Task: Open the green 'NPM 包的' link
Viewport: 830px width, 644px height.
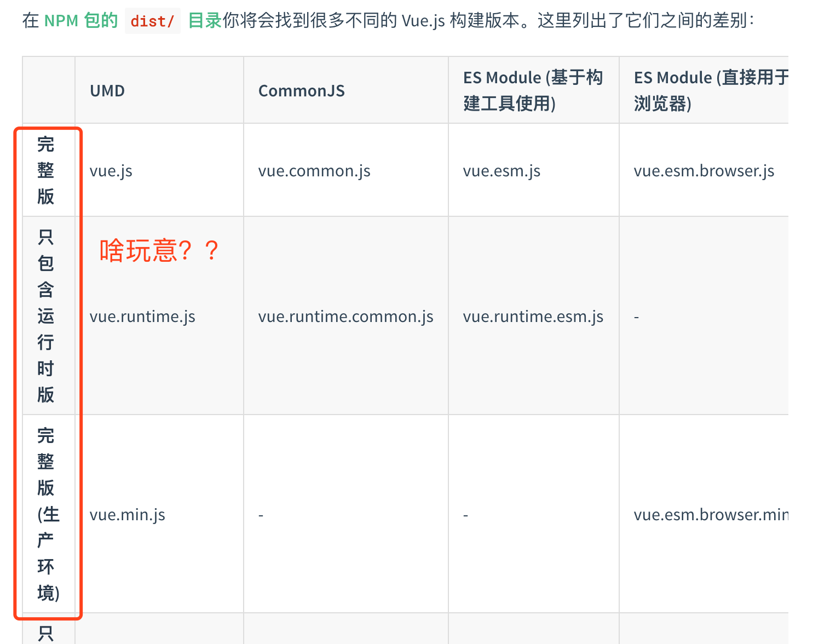Action: [x=81, y=21]
